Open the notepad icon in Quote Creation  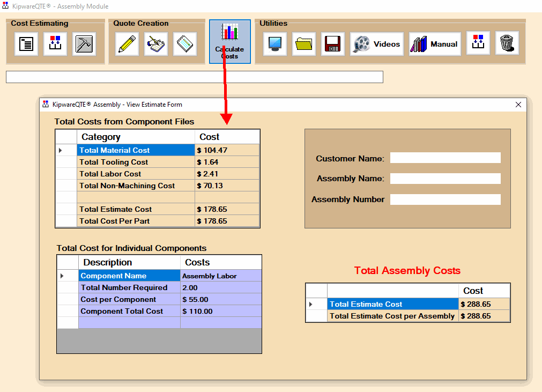click(185, 44)
